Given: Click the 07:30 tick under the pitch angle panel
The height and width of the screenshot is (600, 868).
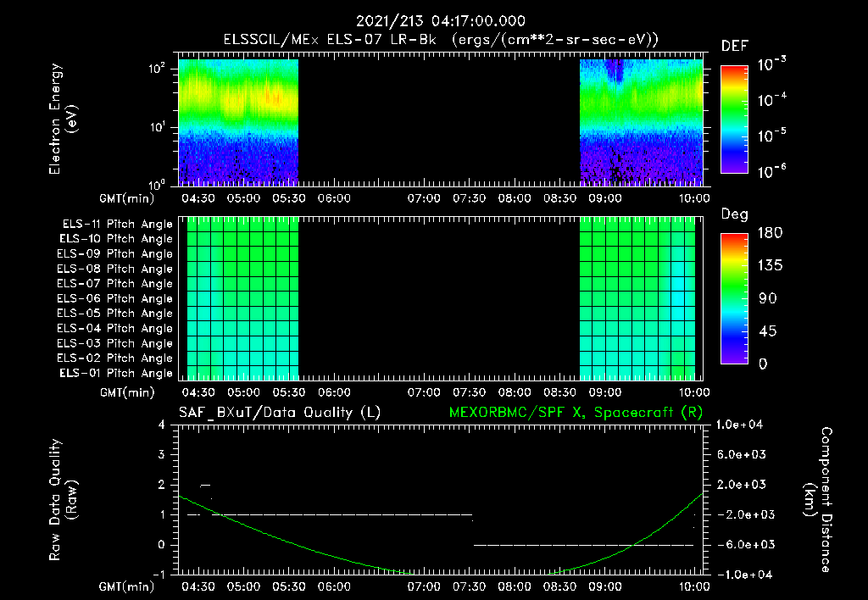Looking at the screenshot, I should (x=470, y=392).
